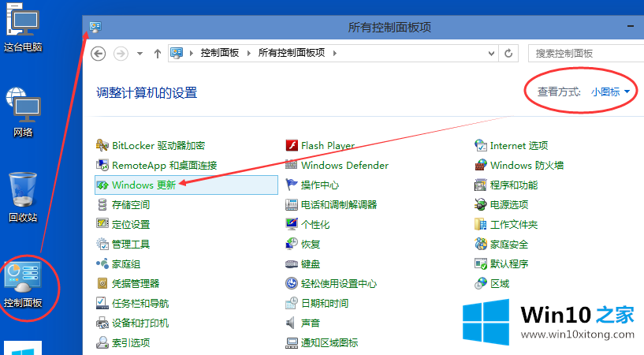Click the window's title bar system icon
The image size is (644, 355).
click(x=95, y=27)
